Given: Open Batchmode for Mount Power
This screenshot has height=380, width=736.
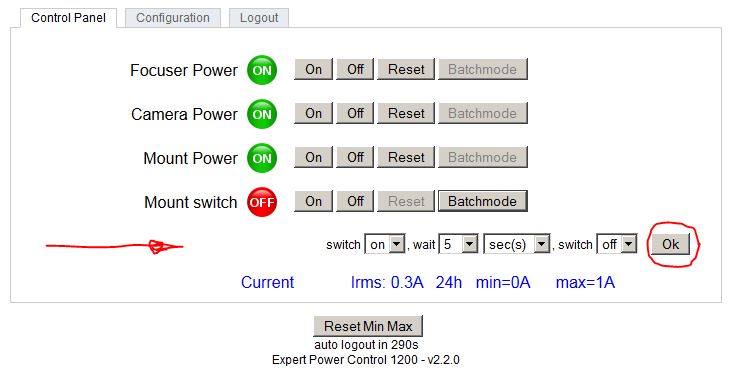Looking at the screenshot, I should (x=483, y=158).
